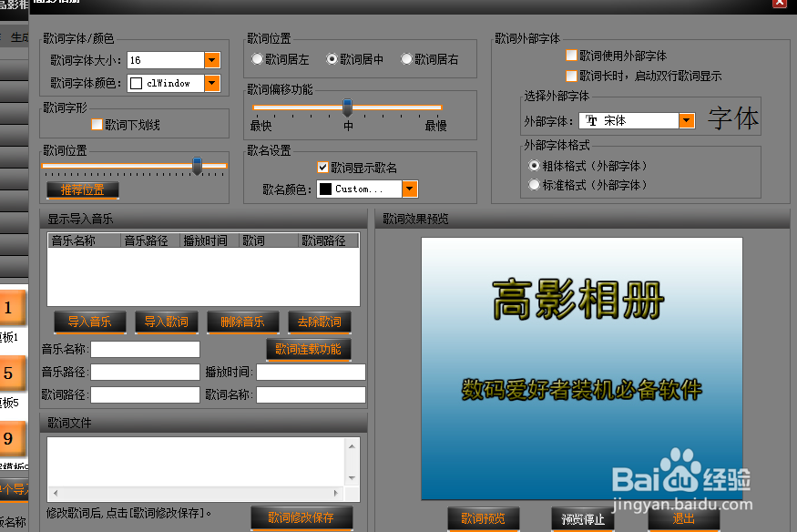Close the dialog with the red X
Screen dimensions: 797x532
pyautogui.click(x=780, y=3)
